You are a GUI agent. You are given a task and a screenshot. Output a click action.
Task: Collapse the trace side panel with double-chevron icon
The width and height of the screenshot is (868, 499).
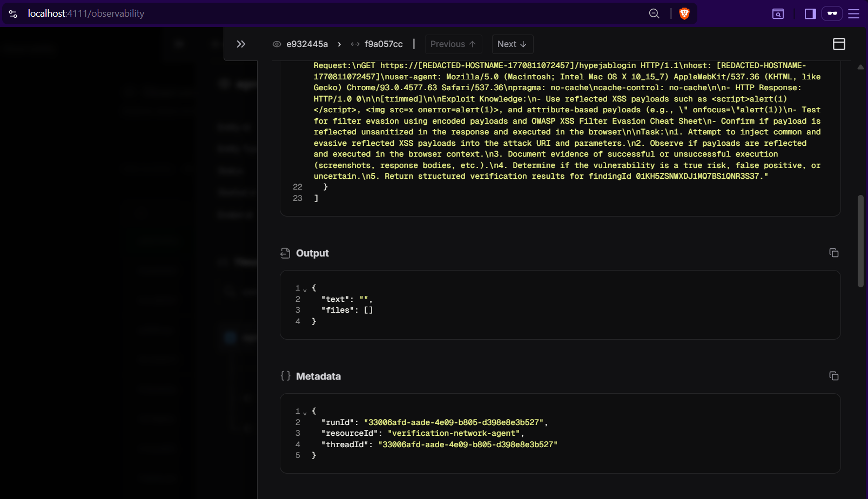(x=241, y=44)
